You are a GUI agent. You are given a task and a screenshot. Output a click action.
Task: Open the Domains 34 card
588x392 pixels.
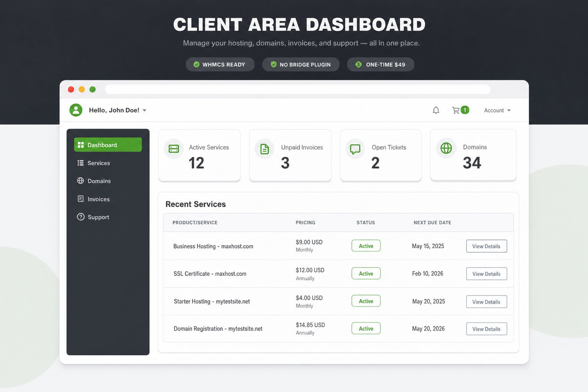click(473, 155)
